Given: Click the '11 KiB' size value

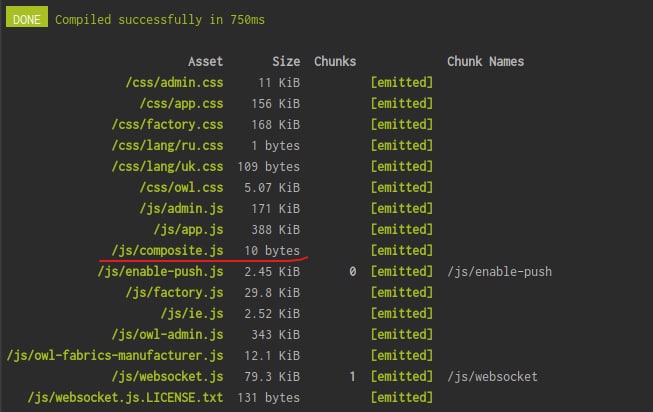Looking at the screenshot, I should (279, 82).
